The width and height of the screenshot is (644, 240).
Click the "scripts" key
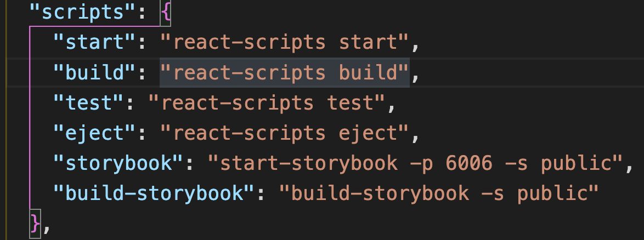pyautogui.click(x=82, y=12)
